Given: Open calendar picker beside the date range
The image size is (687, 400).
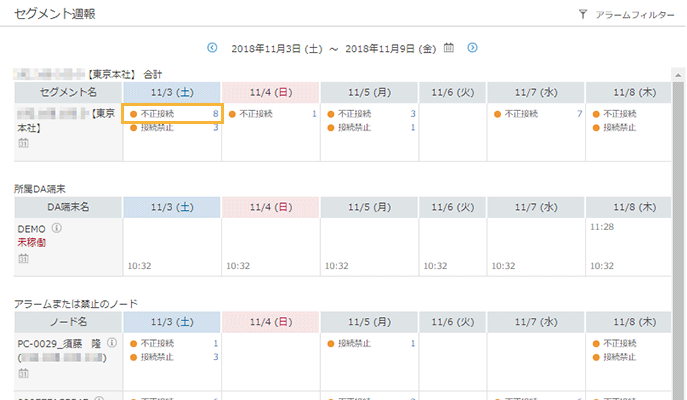Looking at the screenshot, I should point(449,48).
